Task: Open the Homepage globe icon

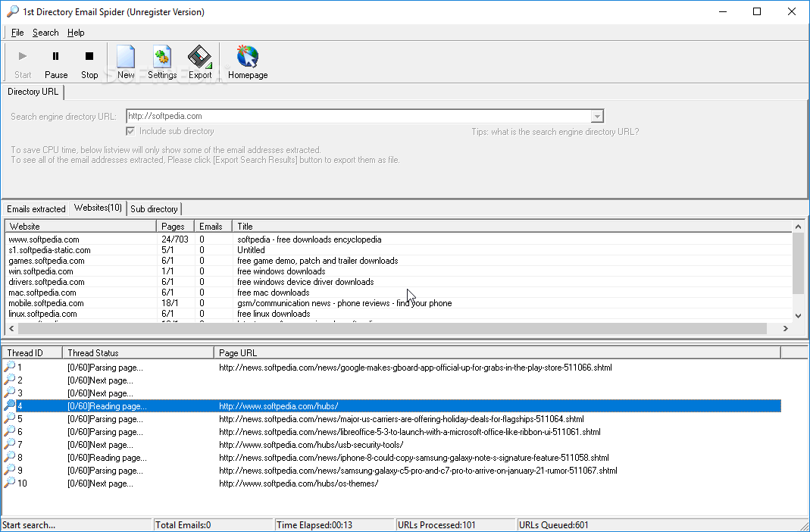Action: click(x=248, y=62)
